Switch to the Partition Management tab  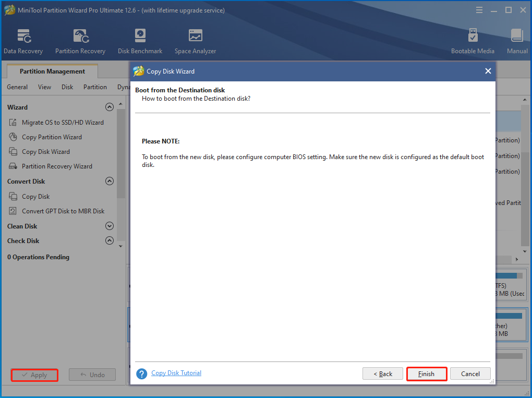(x=52, y=71)
